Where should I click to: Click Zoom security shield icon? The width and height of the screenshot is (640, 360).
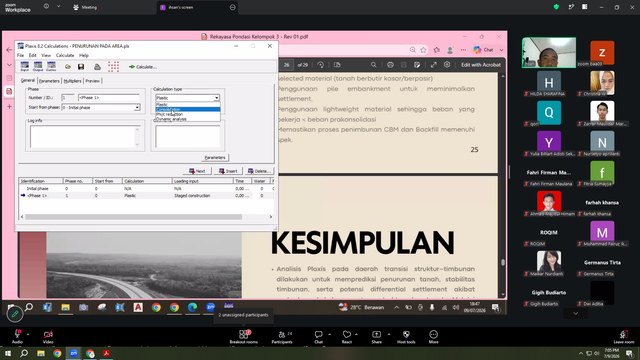(x=556, y=7)
